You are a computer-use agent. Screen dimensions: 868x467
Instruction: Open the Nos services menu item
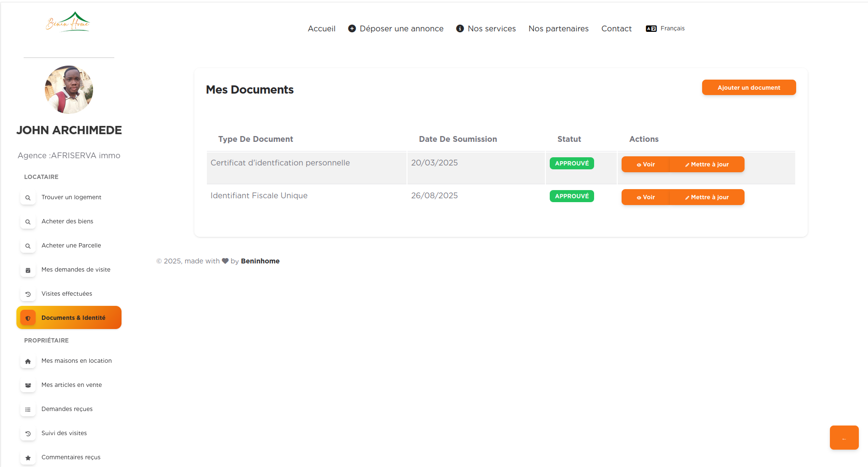click(486, 28)
